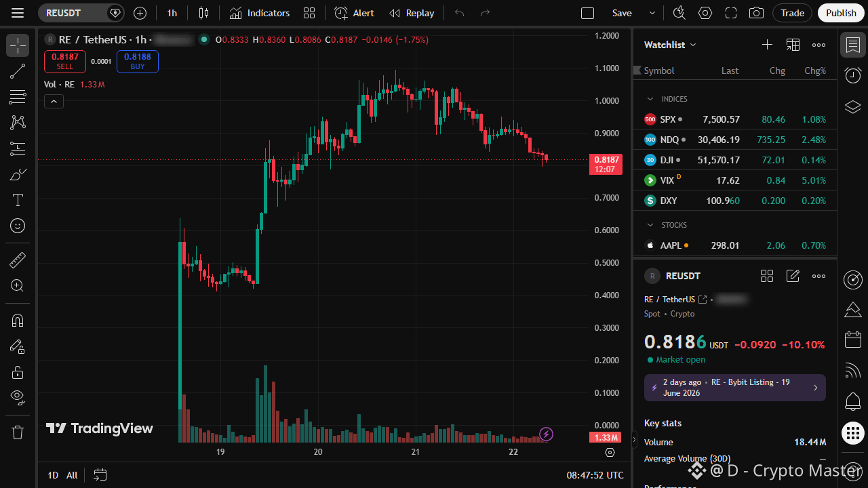Select the crosshair cursor tool
This screenshot has width=868, height=488.
click(x=18, y=45)
